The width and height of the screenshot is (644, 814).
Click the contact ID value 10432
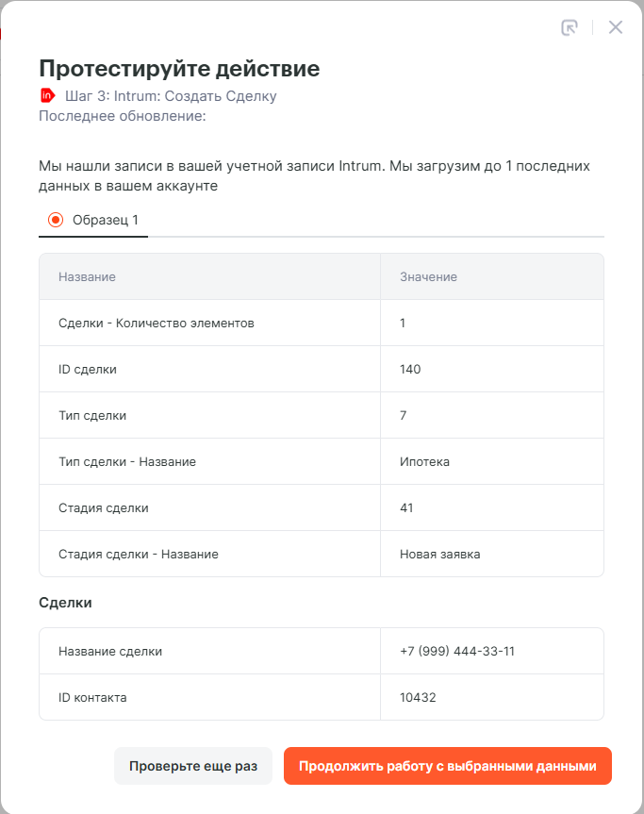[x=418, y=697]
